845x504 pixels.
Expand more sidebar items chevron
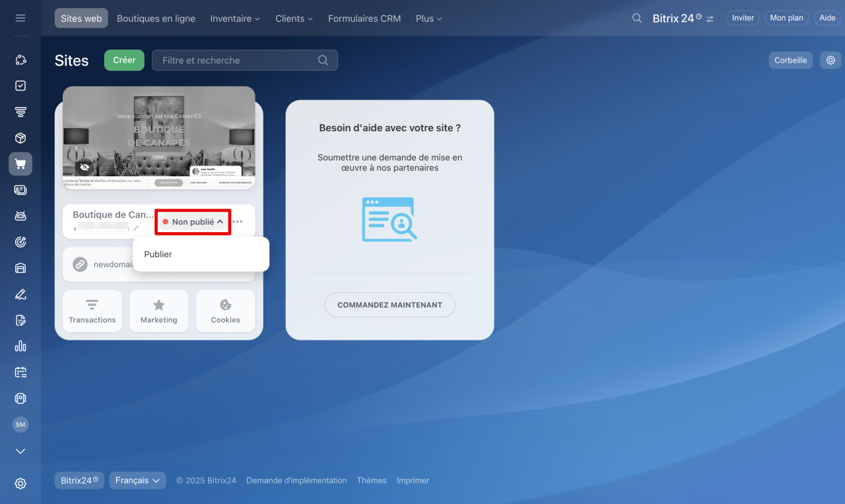tap(20, 451)
